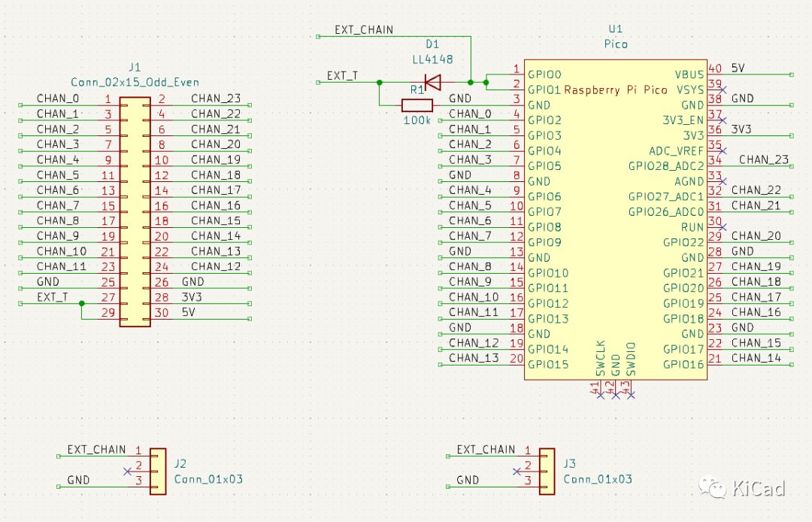Select the J1 connector body rectangle
This screenshot has height=522, width=812.
(x=135, y=212)
